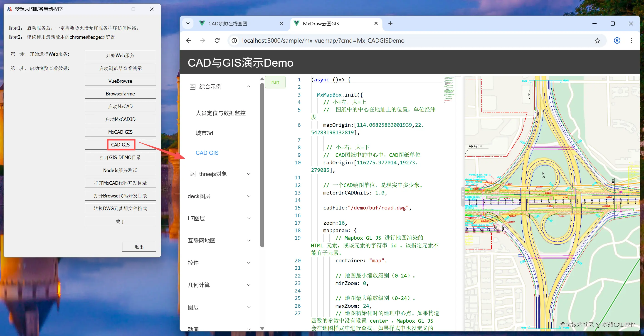Expand the deck图层 section
This screenshot has width=644, height=336.
249,196
